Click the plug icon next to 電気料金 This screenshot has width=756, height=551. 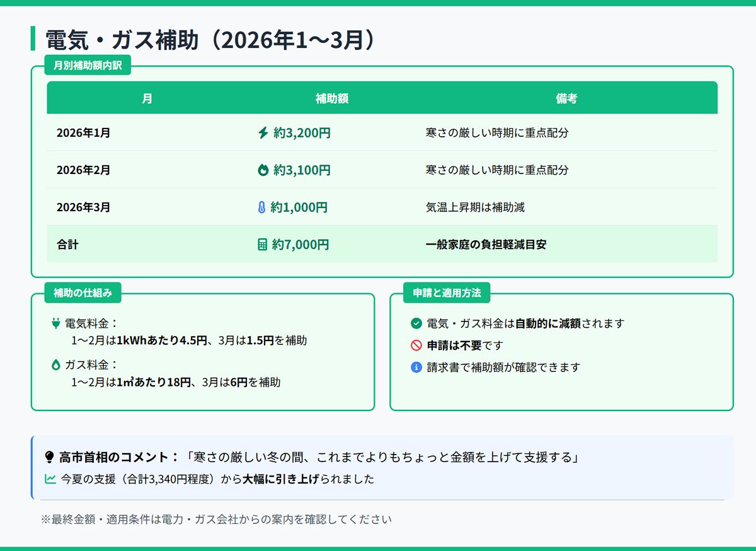[x=55, y=324]
